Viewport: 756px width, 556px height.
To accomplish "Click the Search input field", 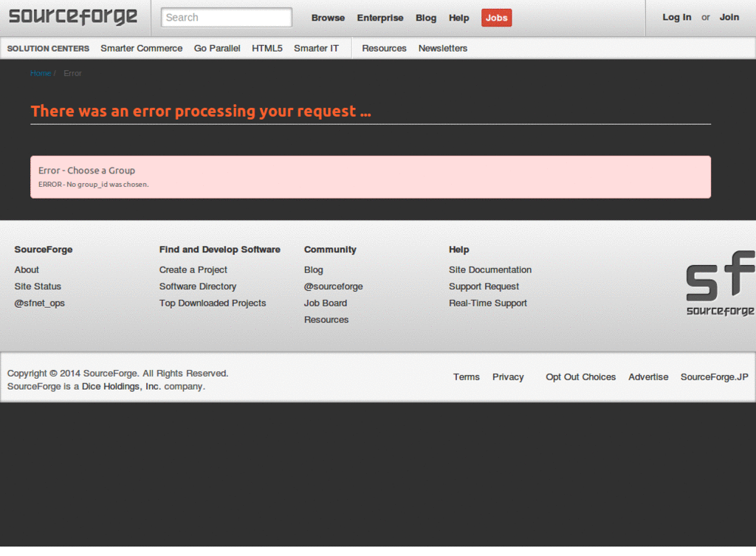I will click(226, 18).
